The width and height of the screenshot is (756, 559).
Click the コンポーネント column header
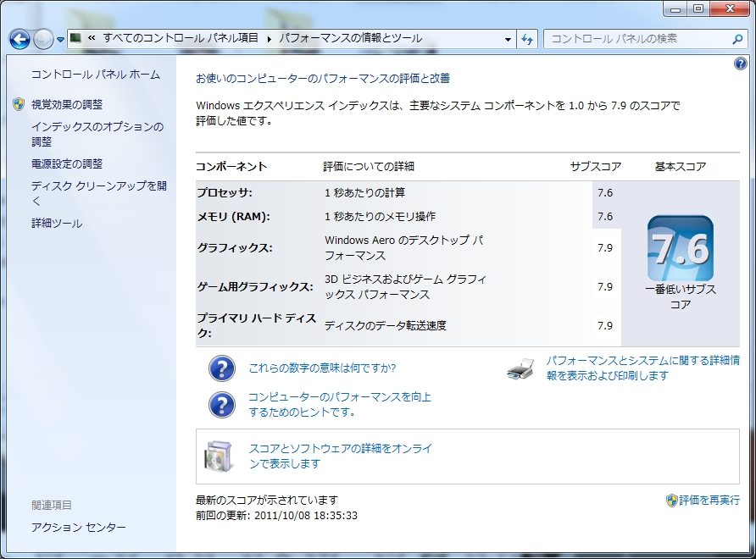coord(231,167)
